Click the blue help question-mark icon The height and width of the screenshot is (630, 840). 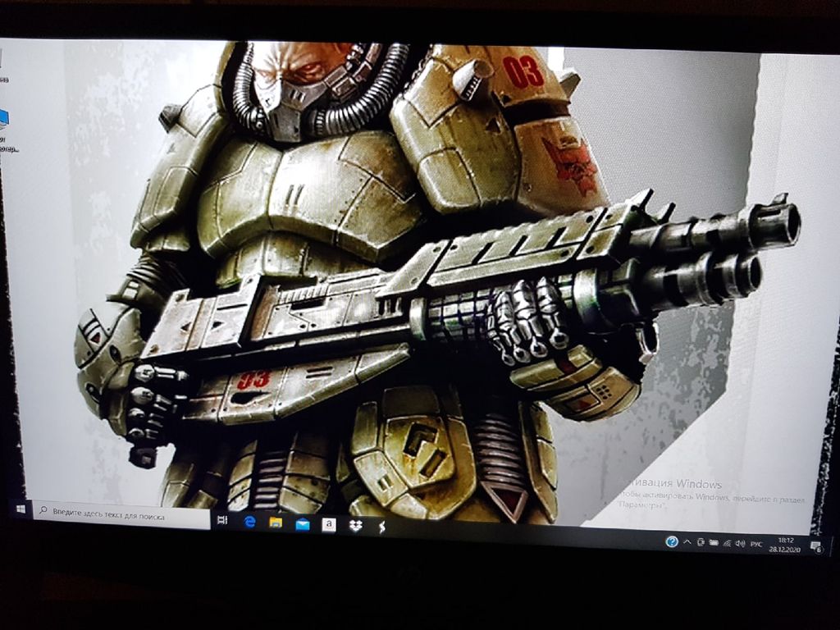(671, 541)
